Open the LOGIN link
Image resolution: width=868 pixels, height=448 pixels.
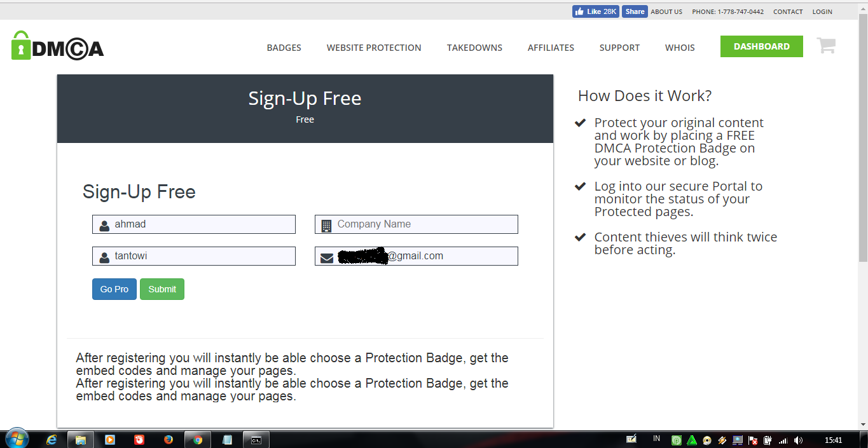point(822,11)
